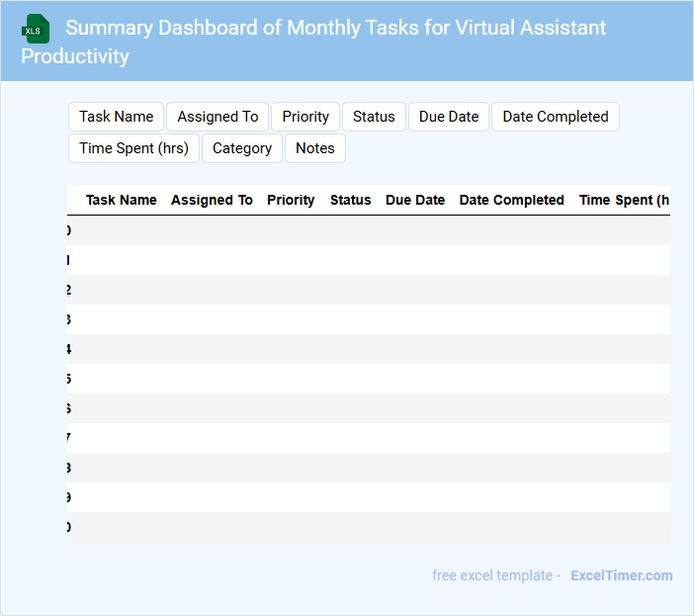Image resolution: width=694 pixels, height=616 pixels.
Task: Open the ExcelTimer.com link
Action: (x=622, y=575)
